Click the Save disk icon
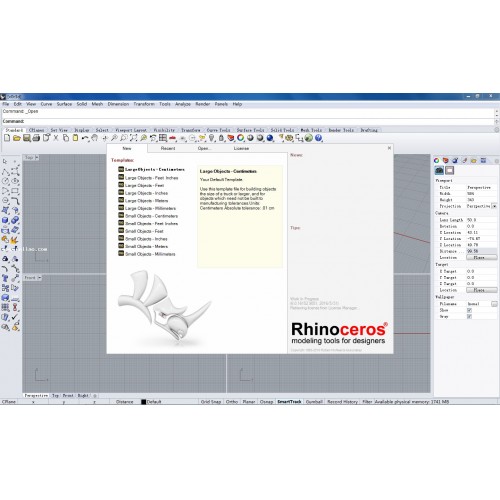Image resolution: width=500 pixels, height=500 pixels. tap(27, 138)
